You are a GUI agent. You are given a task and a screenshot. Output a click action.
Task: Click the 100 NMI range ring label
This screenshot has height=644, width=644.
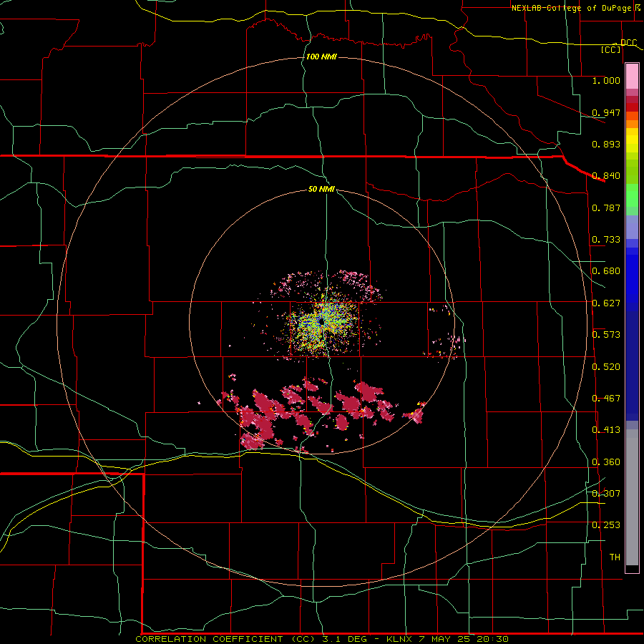321,57
